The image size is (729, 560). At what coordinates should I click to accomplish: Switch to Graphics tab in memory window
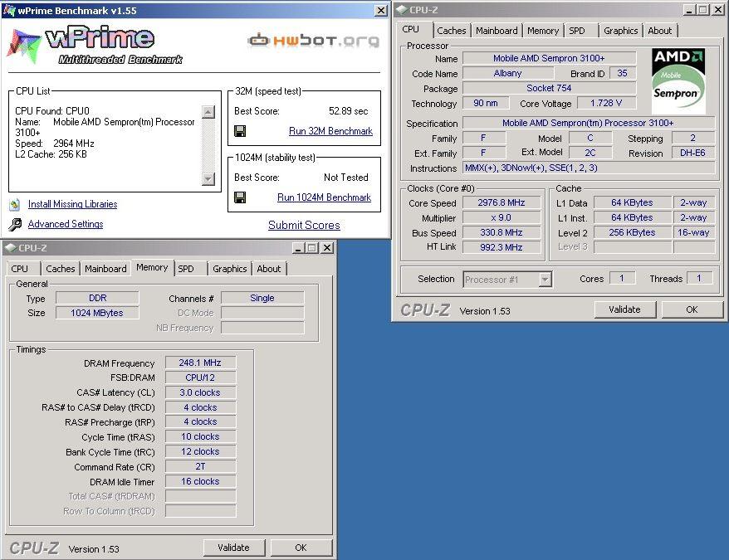tap(230, 269)
